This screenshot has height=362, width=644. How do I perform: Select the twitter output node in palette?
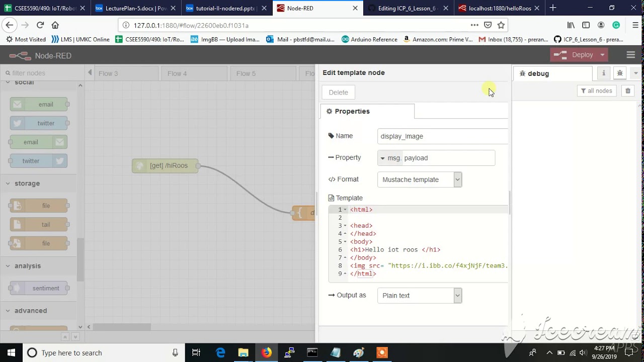(39, 161)
